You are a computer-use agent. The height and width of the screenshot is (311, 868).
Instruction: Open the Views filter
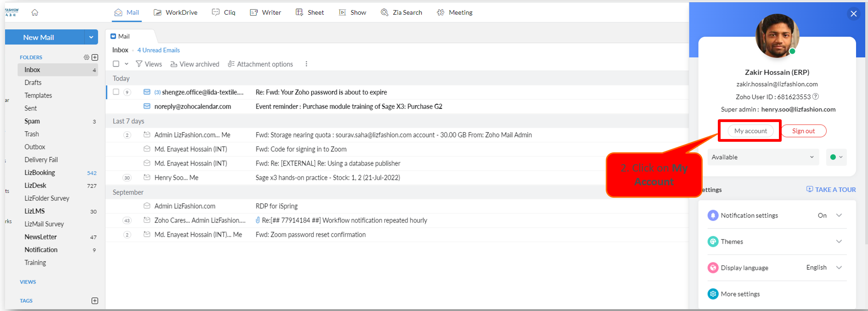[x=149, y=64]
